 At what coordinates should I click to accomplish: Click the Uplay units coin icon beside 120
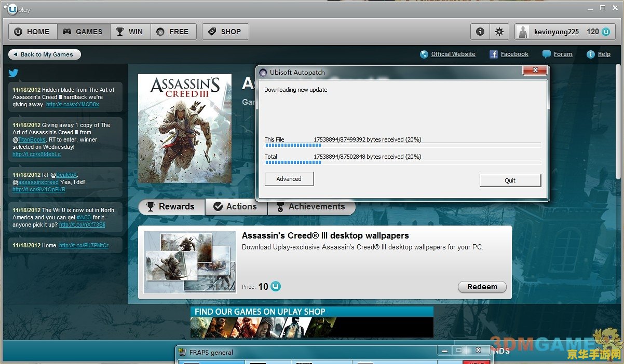(x=606, y=32)
